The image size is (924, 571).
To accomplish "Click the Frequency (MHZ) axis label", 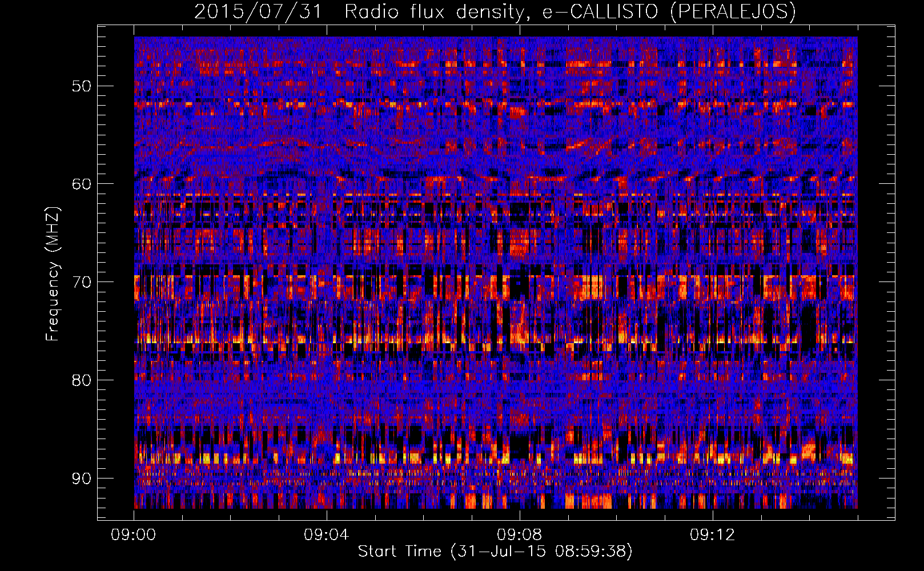I will pyautogui.click(x=53, y=274).
